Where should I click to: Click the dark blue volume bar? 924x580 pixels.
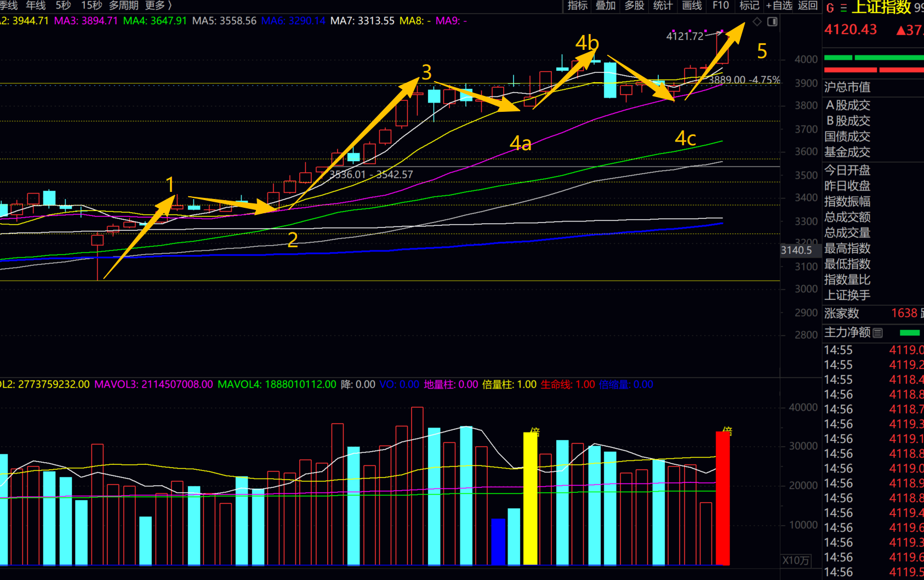pos(498,541)
